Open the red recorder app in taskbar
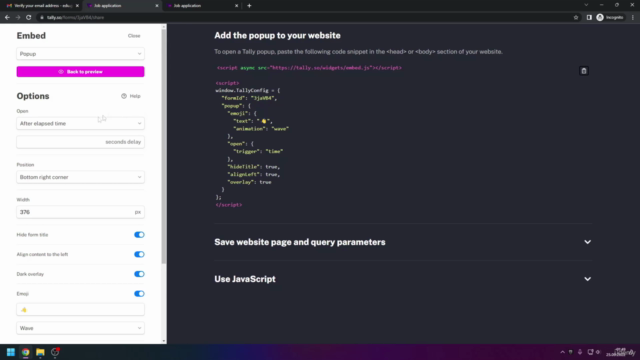The height and width of the screenshot is (360, 640). click(55, 352)
